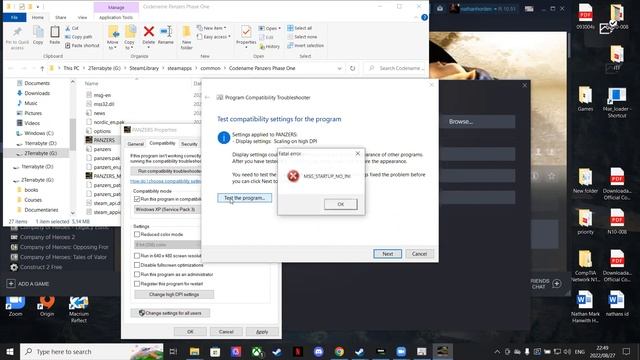Click Copy path in ribbon
This screenshot has width=640, height=360.
pyautogui.click(x=78, y=37)
